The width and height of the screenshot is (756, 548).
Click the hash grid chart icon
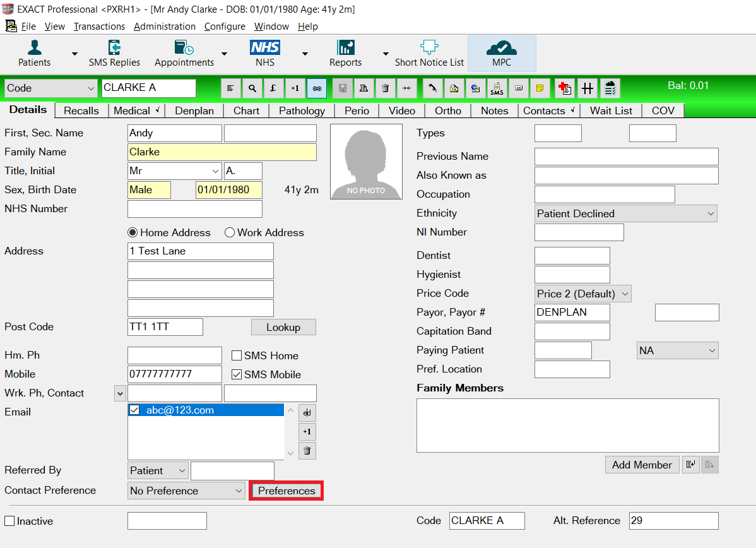coord(588,88)
